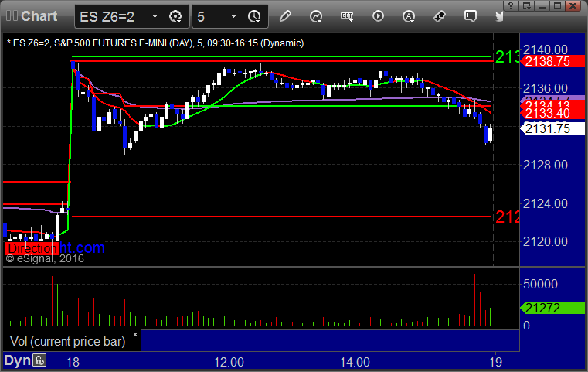Click the Dyn scaling label
588x372 pixels.
pyautogui.click(x=17, y=360)
